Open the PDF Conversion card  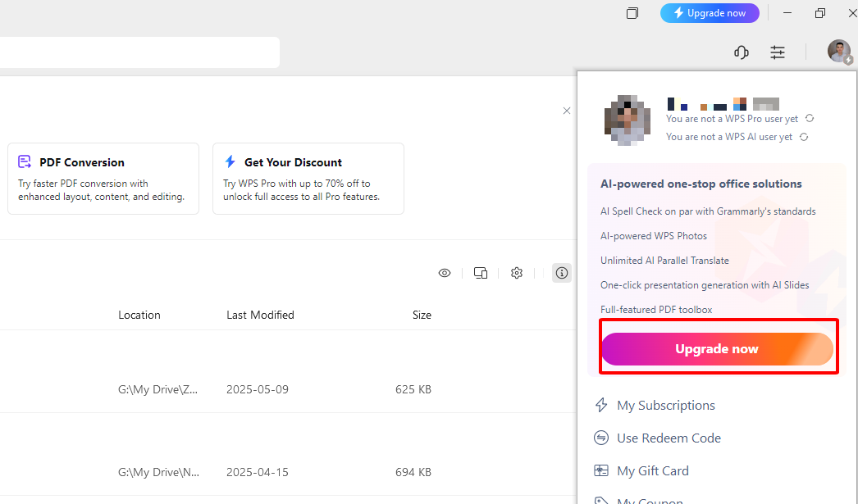tap(103, 179)
